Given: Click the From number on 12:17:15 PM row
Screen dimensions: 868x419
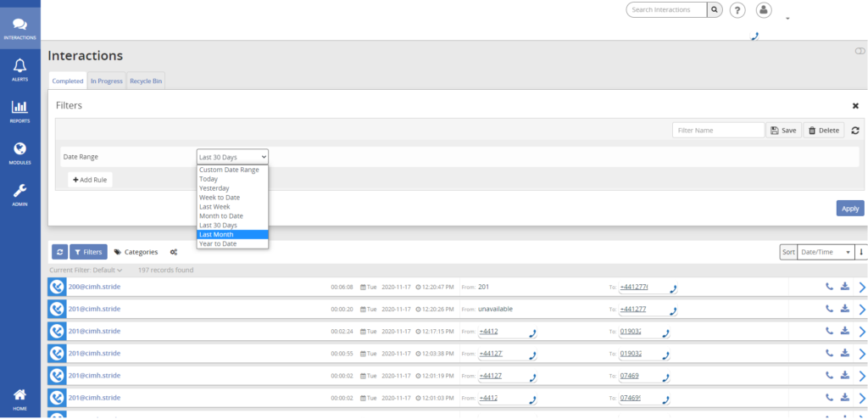Looking at the screenshot, I should coord(489,331).
